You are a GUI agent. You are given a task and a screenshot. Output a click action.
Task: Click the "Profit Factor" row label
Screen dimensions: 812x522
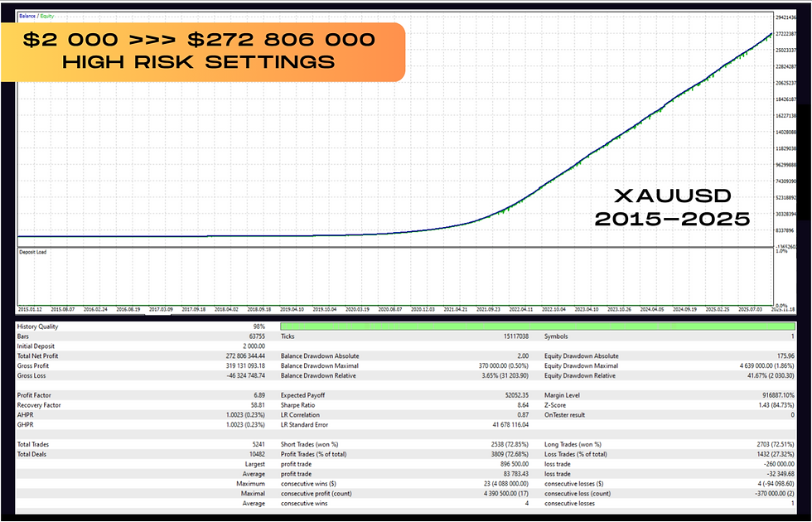(34, 396)
